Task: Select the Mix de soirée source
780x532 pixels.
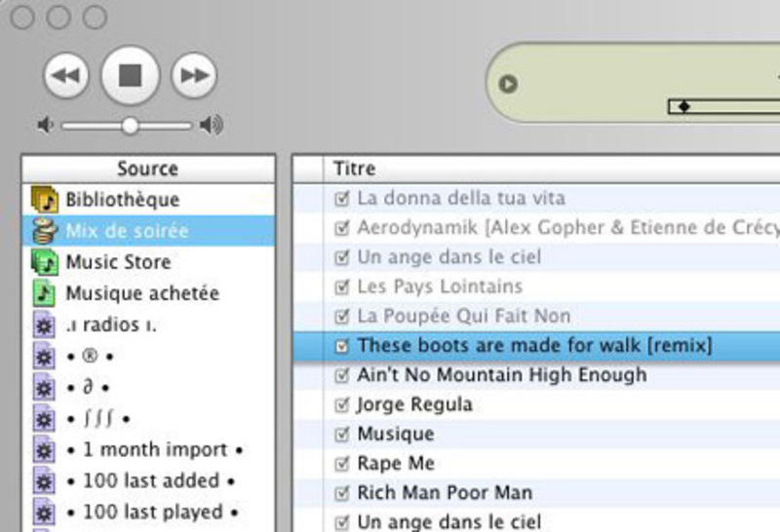Action: coord(148,231)
